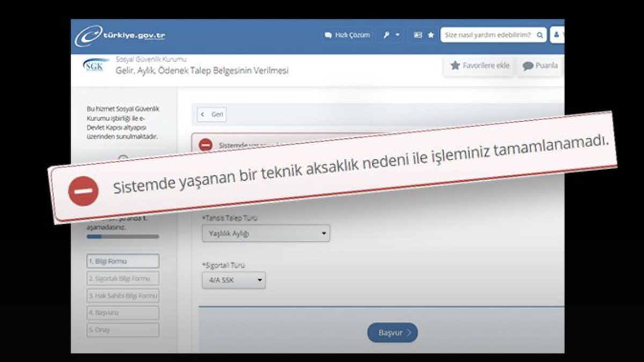Open the user account icon
Screen dimensions: 644x362
click(x=556, y=34)
